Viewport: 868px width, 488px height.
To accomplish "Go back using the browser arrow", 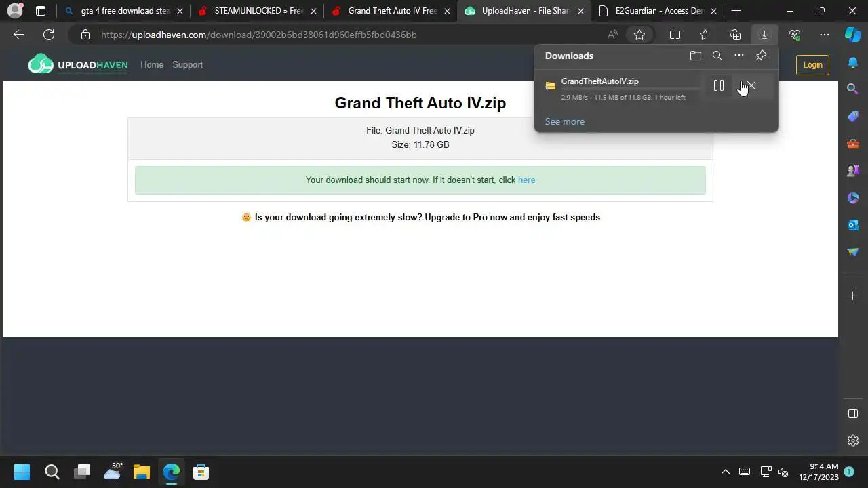I will pos(19,35).
